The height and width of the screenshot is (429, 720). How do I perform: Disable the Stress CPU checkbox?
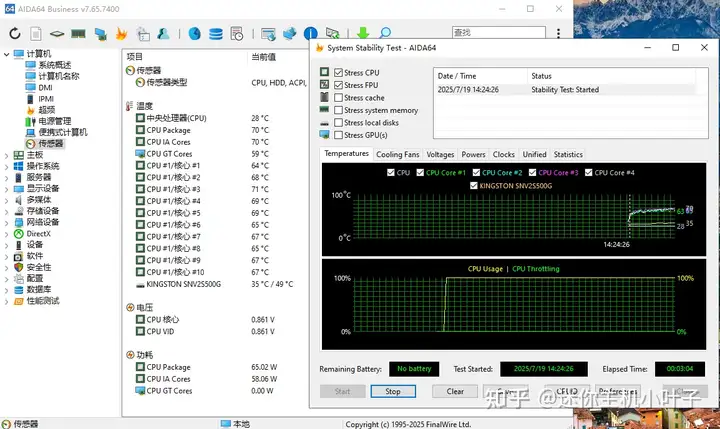click(x=338, y=73)
